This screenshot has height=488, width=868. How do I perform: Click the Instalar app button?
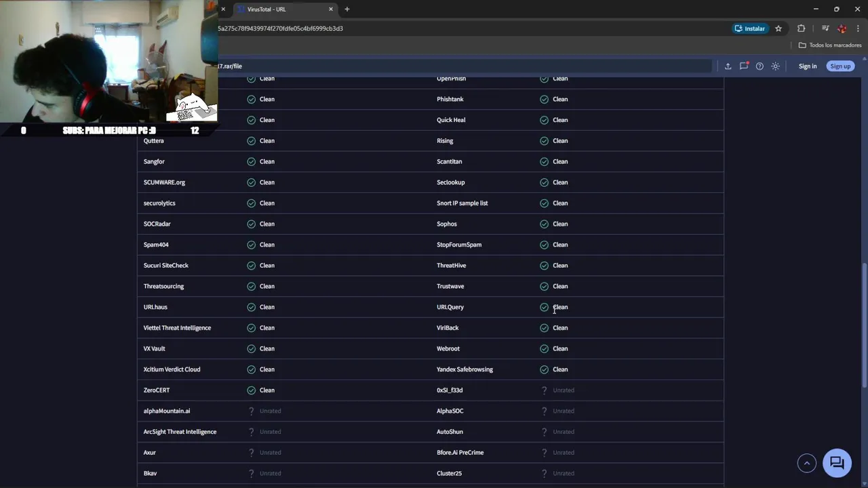coord(749,28)
